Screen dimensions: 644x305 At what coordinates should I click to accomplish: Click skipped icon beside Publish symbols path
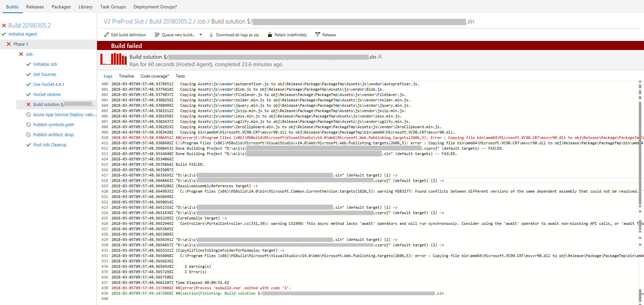click(x=29, y=124)
